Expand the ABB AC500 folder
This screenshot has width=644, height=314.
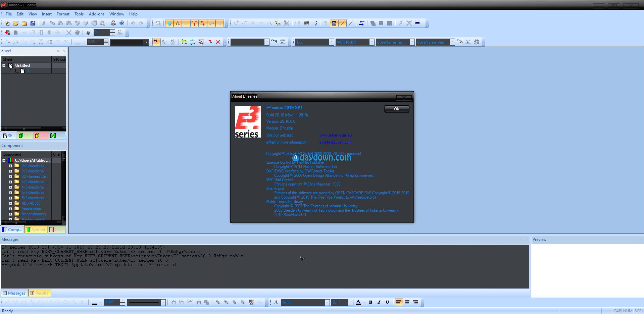10,203
